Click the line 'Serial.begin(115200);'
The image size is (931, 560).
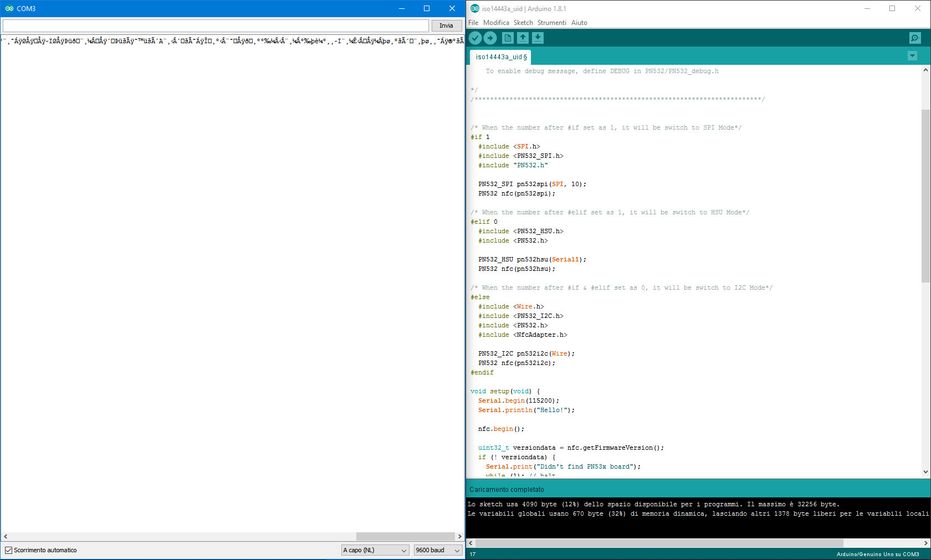click(x=519, y=400)
